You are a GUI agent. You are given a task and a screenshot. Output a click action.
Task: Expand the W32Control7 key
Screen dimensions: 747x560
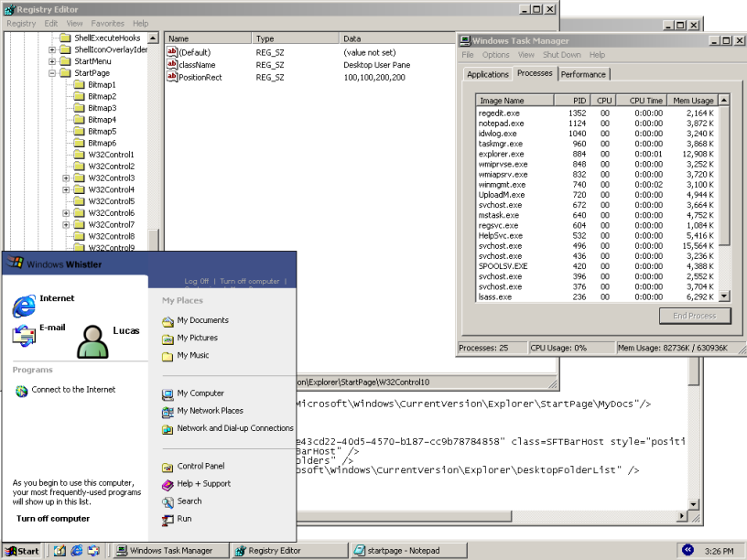point(66,225)
